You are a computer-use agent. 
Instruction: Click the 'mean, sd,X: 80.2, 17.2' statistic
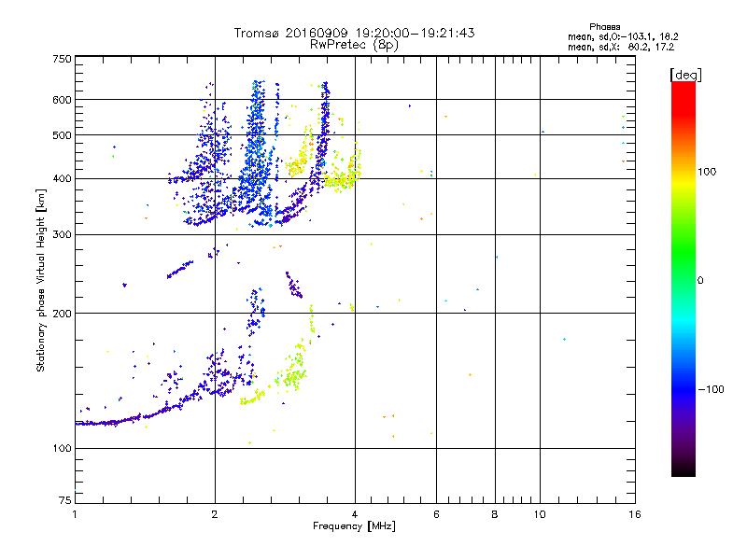[x=621, y=48]
